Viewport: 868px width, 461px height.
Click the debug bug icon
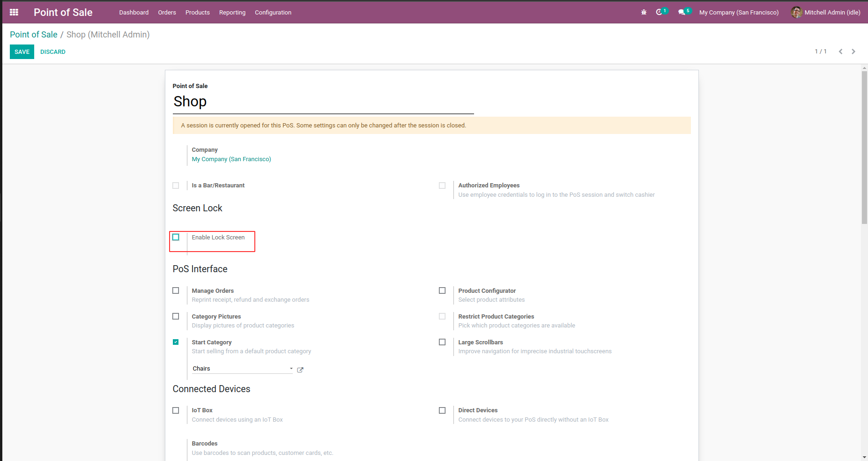[644, 12]
